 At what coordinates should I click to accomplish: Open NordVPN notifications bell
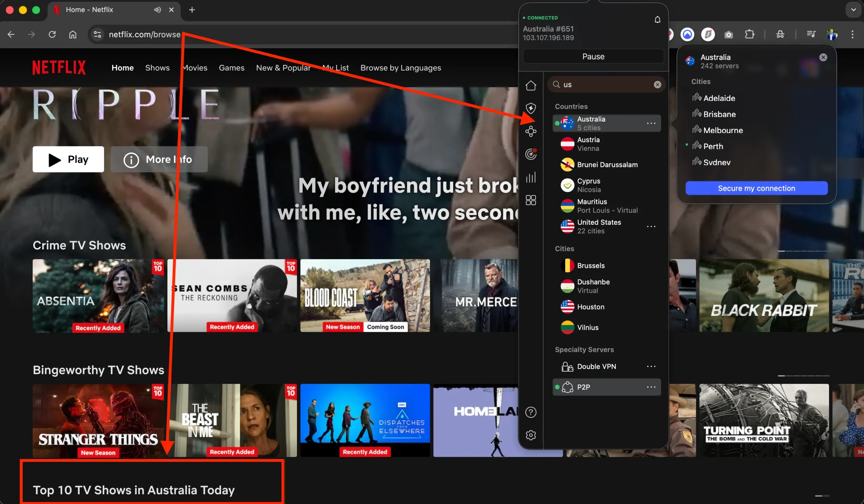pos(657,20)
